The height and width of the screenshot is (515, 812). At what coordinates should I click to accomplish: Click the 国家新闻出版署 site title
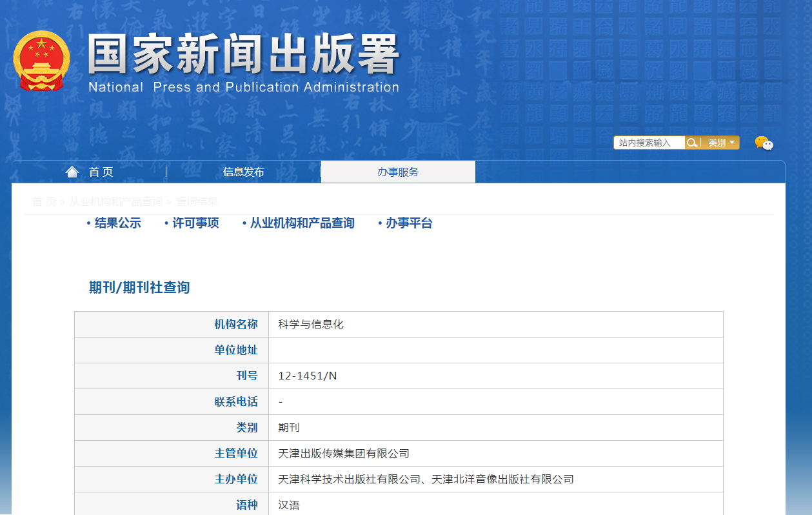tap(243, 54)
